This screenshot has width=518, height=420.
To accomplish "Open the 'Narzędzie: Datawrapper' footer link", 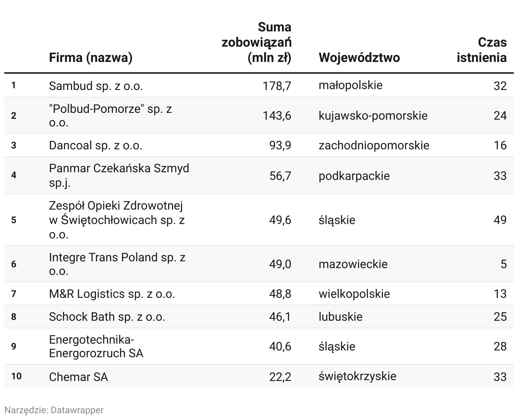I will (x=54, y=410).
